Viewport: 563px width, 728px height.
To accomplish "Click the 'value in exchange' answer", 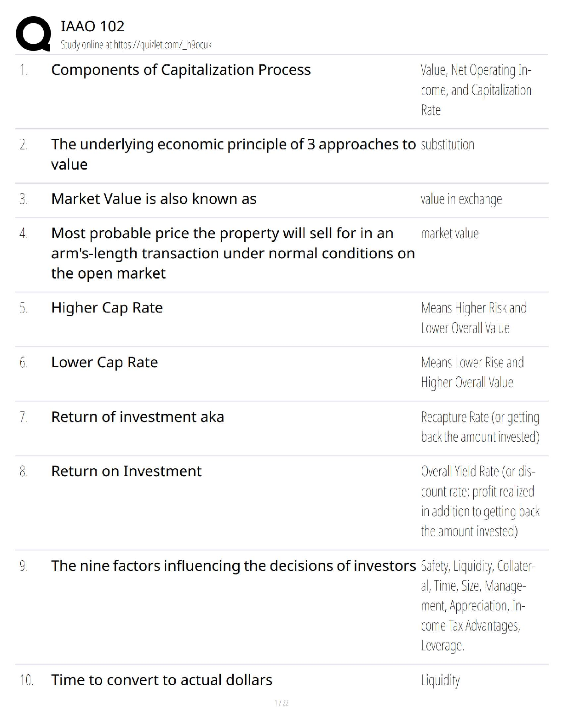I will click(x=461, y=199).
